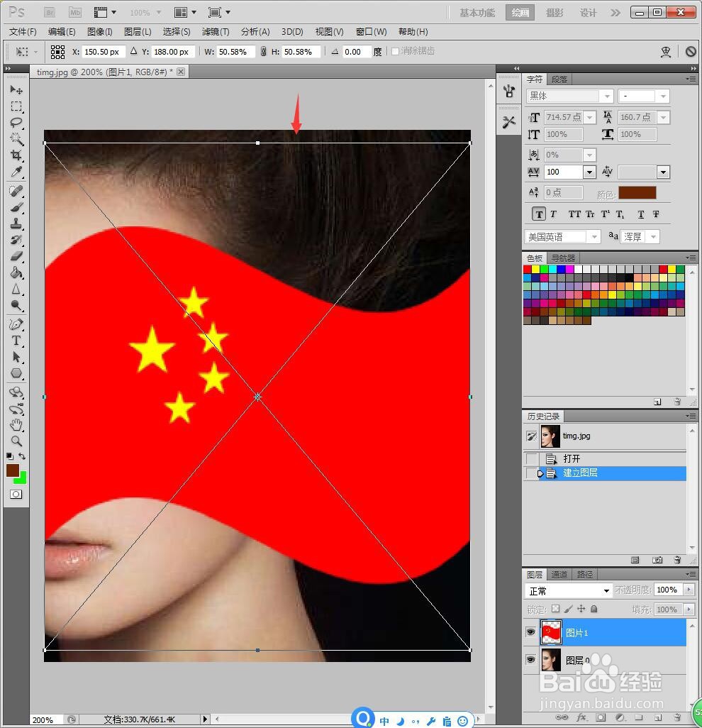Open the 图像(I) menu
The image size is (702, 728).
click(x=100, y=31)
